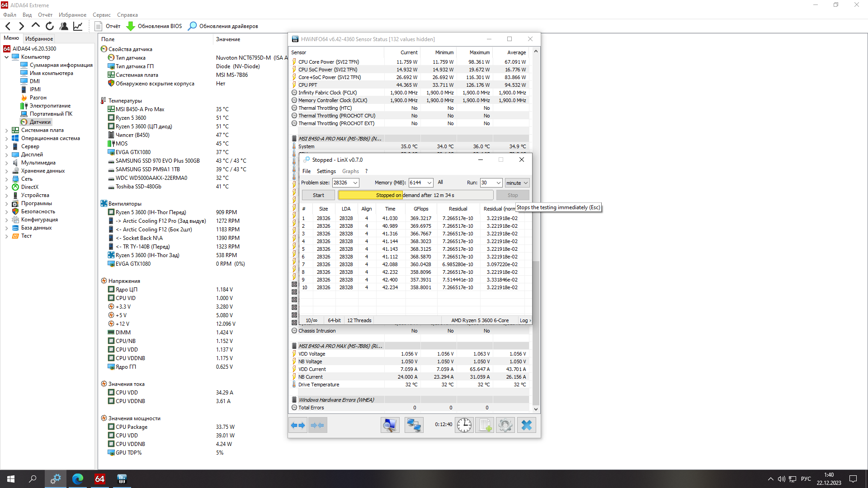868x488 pixels.
Task: Close HWiNFO sensors with blue X
Action: point(526,425)
